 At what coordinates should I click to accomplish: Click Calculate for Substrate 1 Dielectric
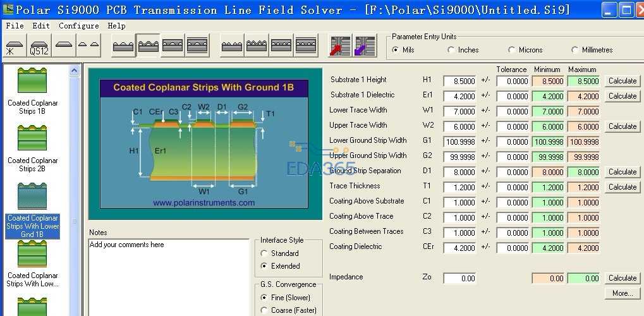(623, 96)
